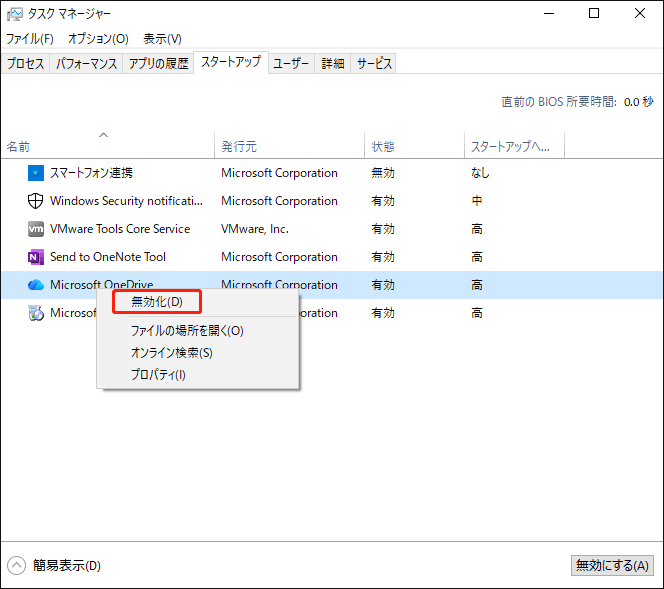The width and height of the screenshot is (664, 589).
Task: Click Microsoft Corporation publisher of Send to OneNote
Action: click(x=279, y=257)
